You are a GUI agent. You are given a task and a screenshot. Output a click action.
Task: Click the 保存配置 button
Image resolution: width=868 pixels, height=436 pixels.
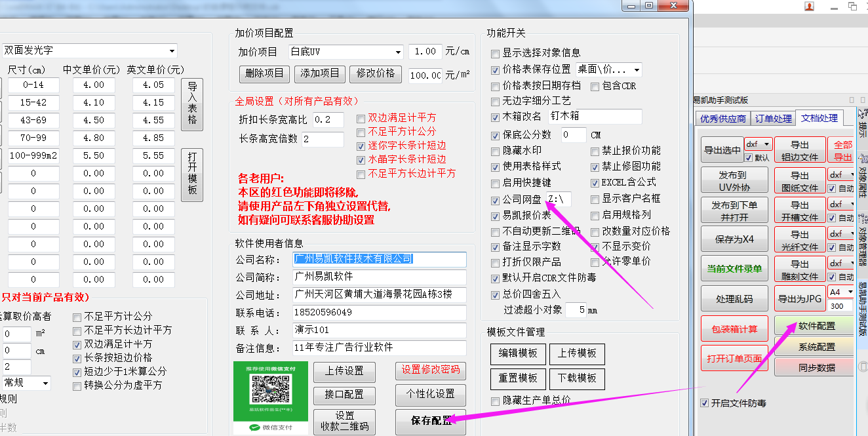point(431,421)
